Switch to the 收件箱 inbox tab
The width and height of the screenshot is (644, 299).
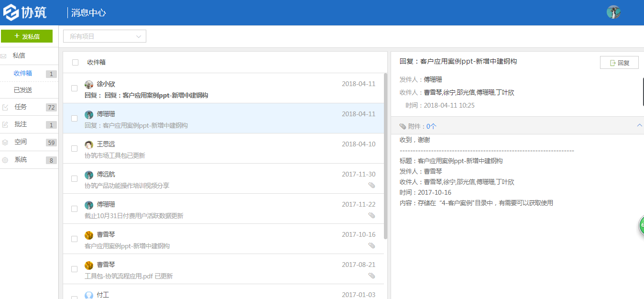point(23,73)
